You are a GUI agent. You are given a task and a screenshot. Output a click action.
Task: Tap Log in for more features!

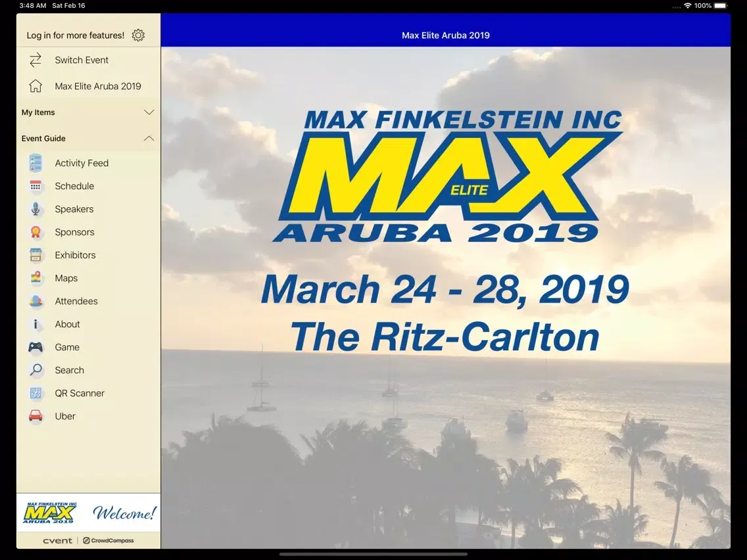(x=75, y=35)
